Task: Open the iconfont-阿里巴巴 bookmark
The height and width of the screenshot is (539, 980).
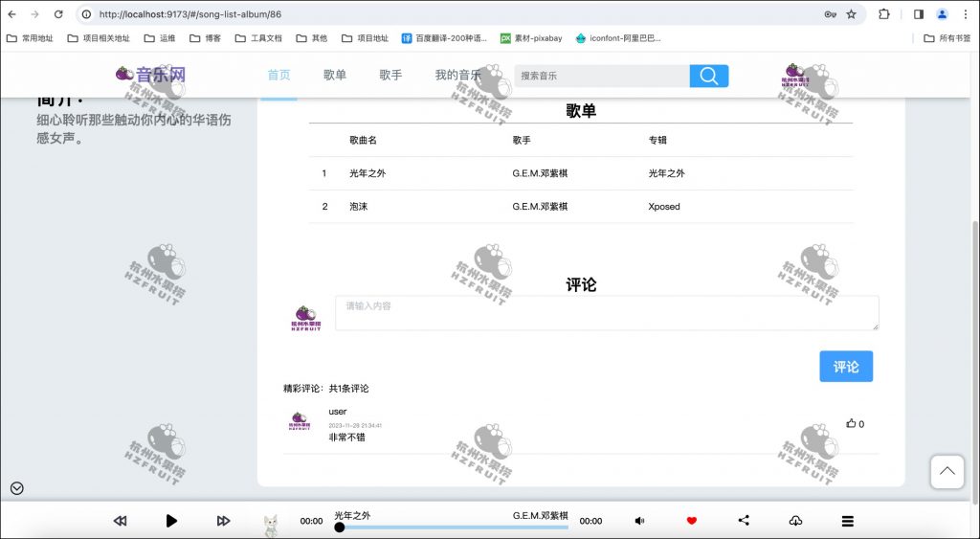Action: 618,38
